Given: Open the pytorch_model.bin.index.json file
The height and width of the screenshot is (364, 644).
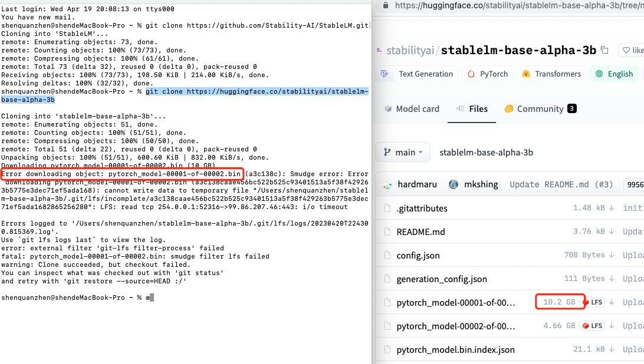Looking at the screenshot, I should [455, 350].
